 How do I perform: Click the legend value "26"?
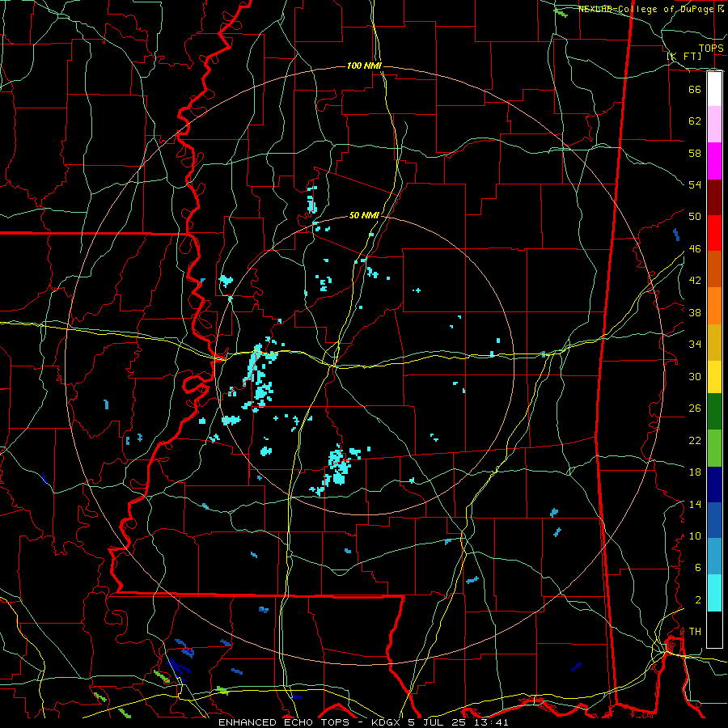click(x=695, y=408)
